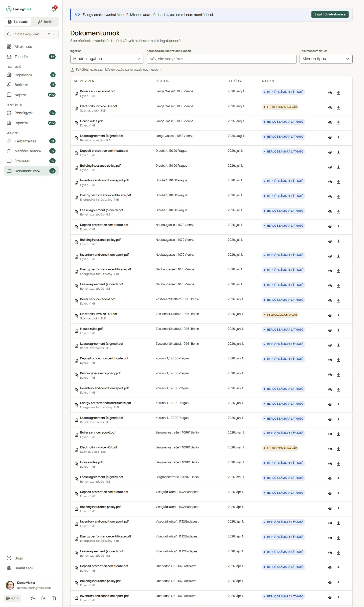The width and height of the screenshot is (364, 607).
Task: Open Teendők in the sidebar
Action: point(31,57)
